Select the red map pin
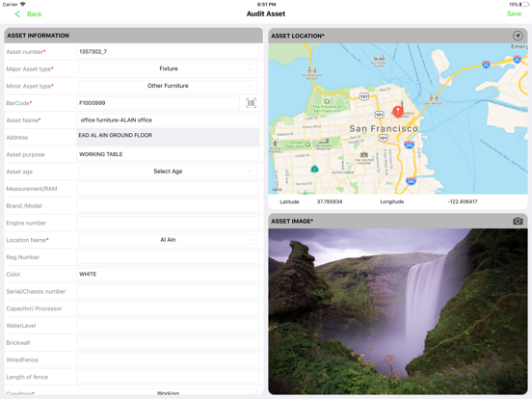Viewport: 532px width, 399px height. (x=398, y=112)
